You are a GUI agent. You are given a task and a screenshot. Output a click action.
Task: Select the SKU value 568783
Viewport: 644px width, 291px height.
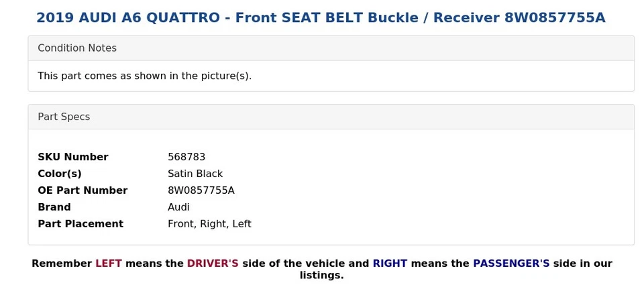186,157
